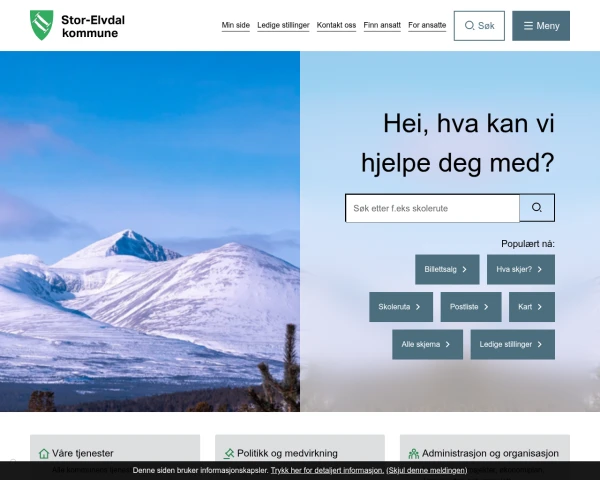Click the 'Stor-Elvdal kommune' site title text

[x=93, y=26]
